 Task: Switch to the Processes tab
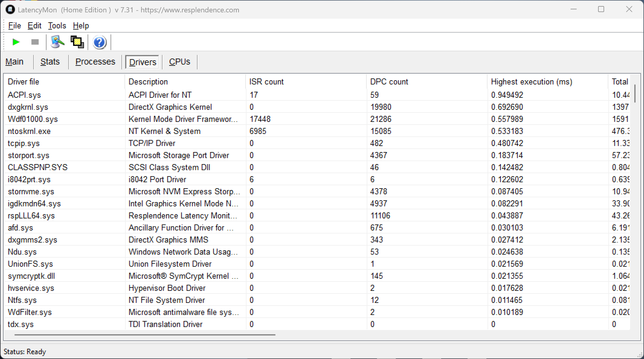coord(95,62)
